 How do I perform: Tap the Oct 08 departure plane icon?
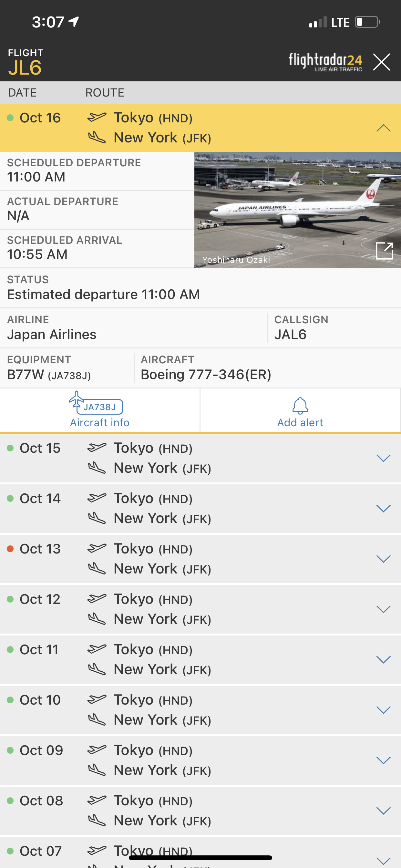point(97,800)
